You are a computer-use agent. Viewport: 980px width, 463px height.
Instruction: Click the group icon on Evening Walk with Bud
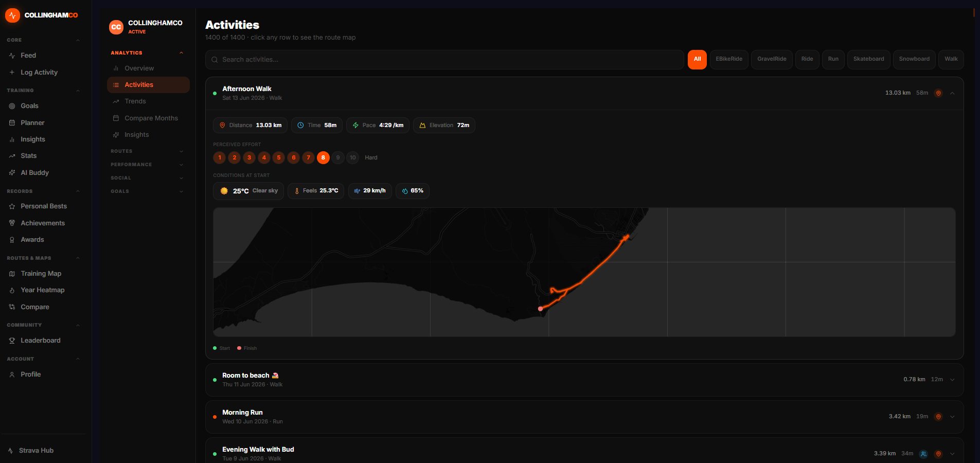coord(923,454)
